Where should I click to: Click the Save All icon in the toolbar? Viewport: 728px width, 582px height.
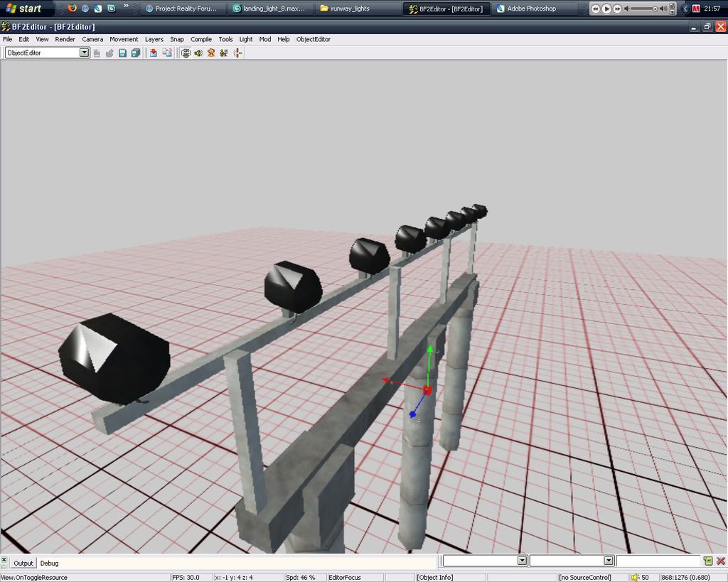(x=134, y=53)
